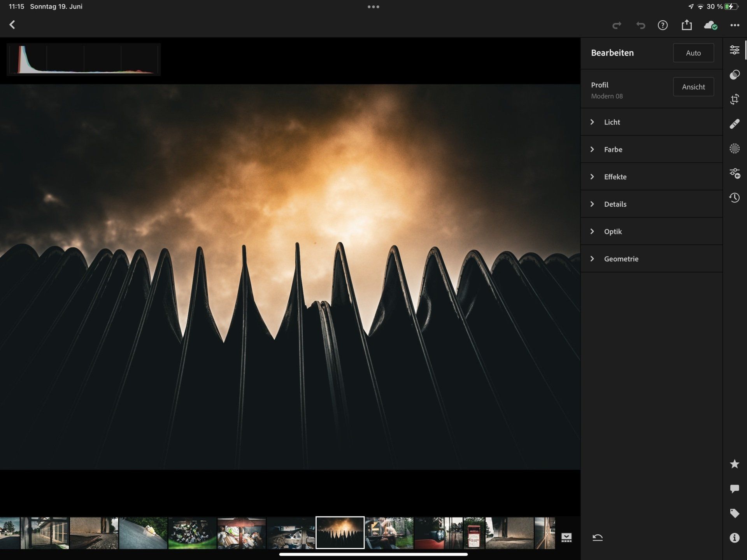Screen dimensions: 747x560
Task: Select the green bottles thumbnail in filmstrip
Action: point(192,533)
